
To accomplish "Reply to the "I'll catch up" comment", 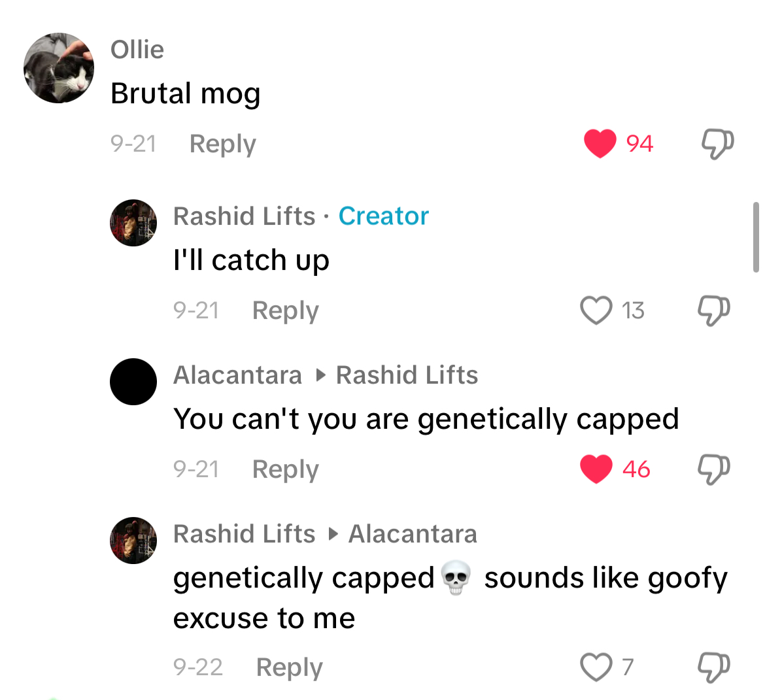I will [x=285, y=310].
